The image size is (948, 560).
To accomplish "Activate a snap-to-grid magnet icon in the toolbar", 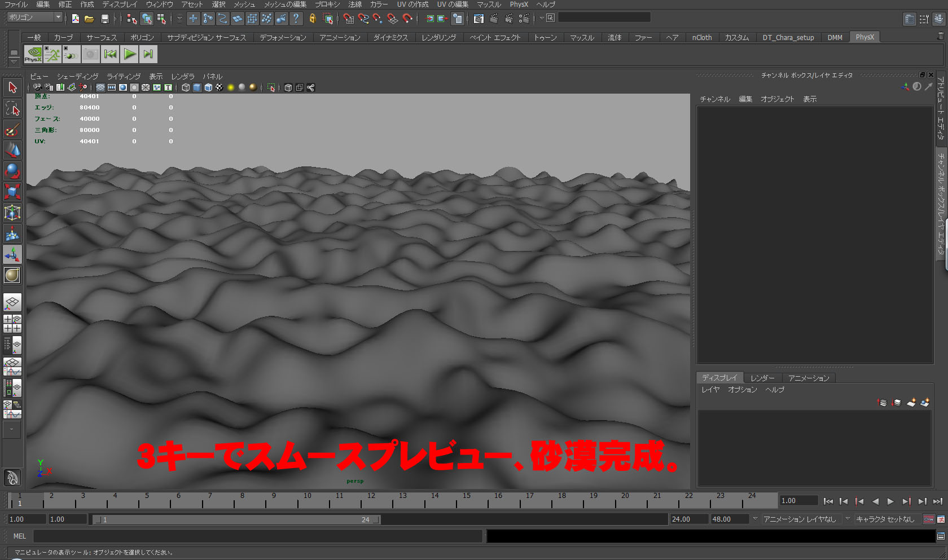I will click(349, 19).
